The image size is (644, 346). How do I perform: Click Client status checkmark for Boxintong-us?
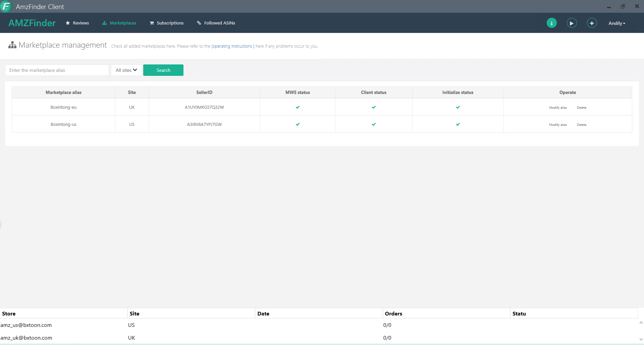tap(374, 125)
